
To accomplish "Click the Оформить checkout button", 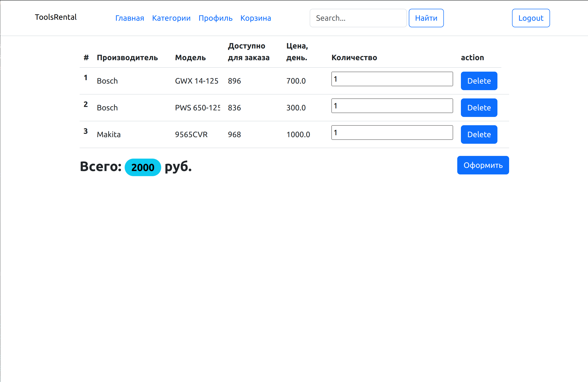I will tap(483, 165).
